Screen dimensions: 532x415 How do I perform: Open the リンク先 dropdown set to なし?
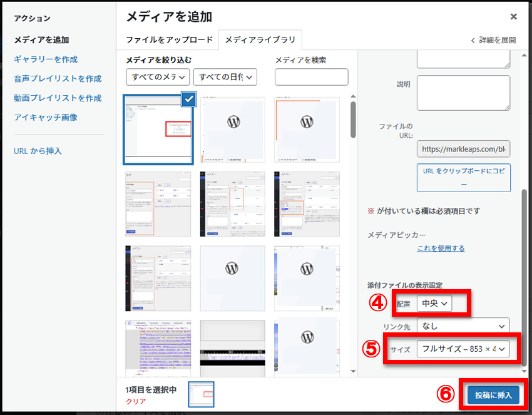463,326
